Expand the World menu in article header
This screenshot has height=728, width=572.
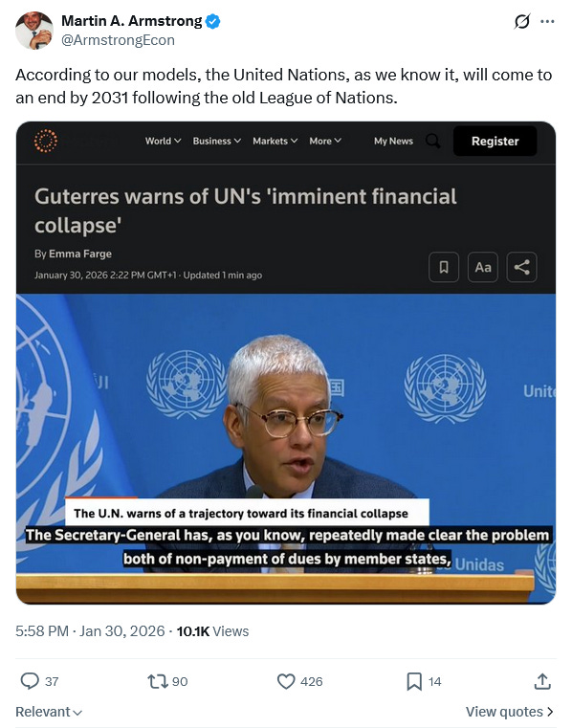click(163, 141)
